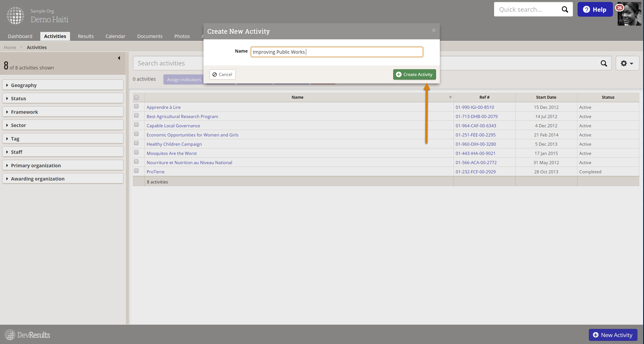Click the activity Name input field
This screenshot has height=344, width=644.
click(337, 52)
